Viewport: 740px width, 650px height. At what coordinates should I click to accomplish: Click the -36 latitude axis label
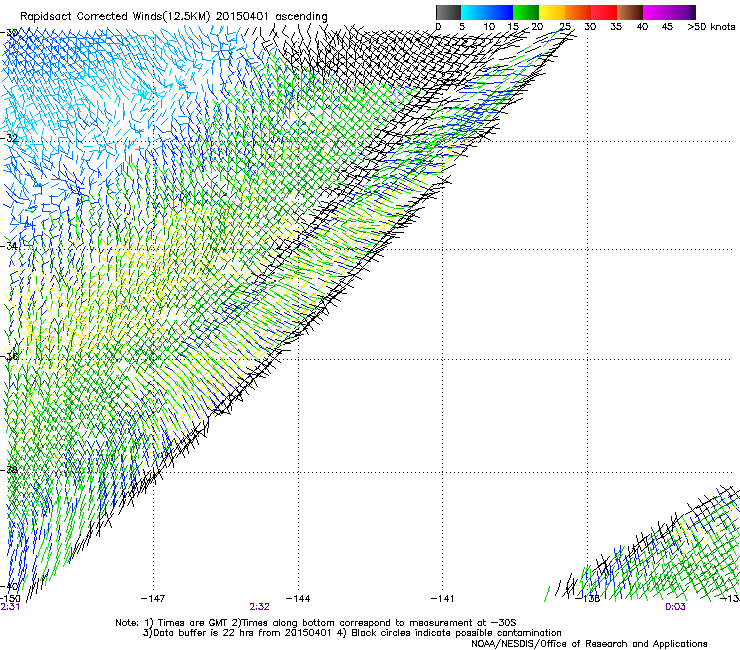(x=9, y=356)
